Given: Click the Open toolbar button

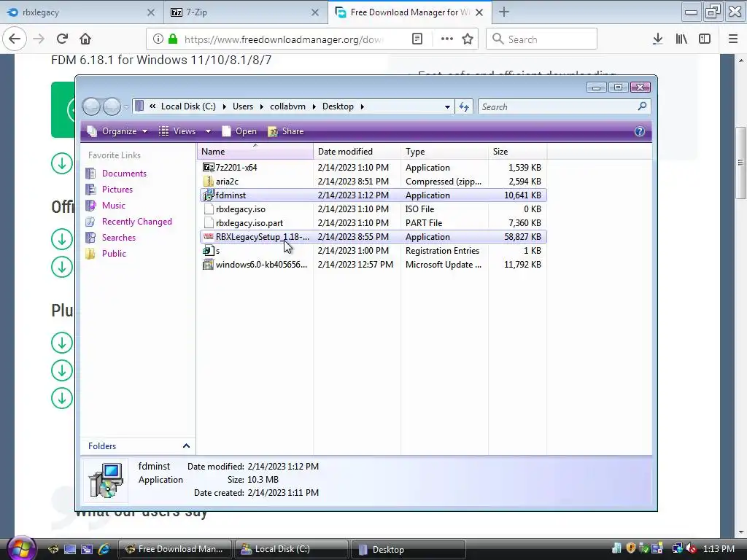Looking at the screenshot, I should 239,131.
